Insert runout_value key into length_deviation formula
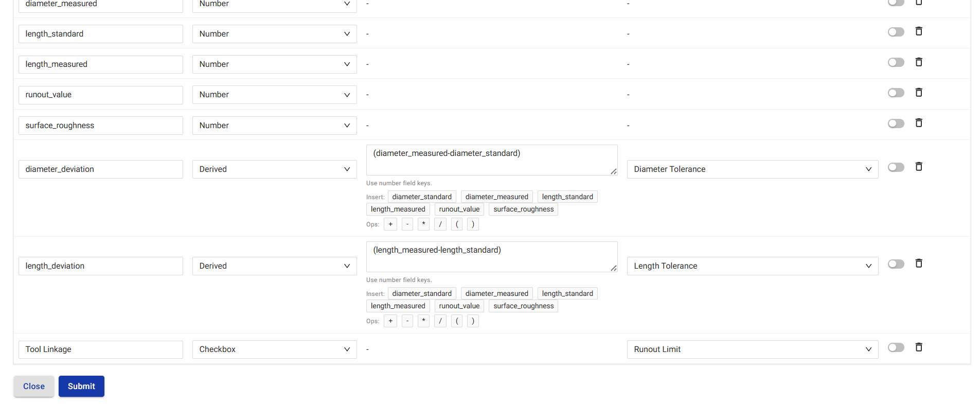 pyautogui.click(x=459, y=306)
